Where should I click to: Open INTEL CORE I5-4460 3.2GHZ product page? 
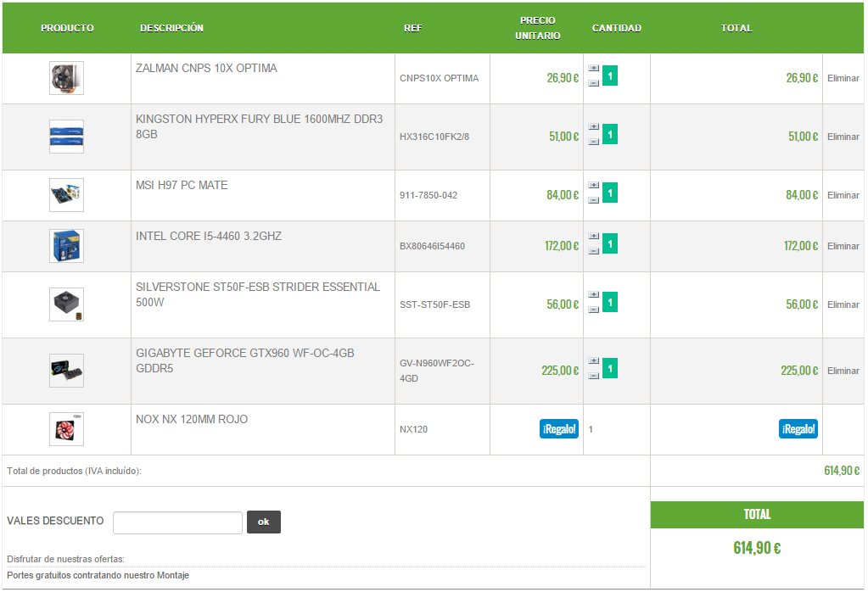click(209, 237)
